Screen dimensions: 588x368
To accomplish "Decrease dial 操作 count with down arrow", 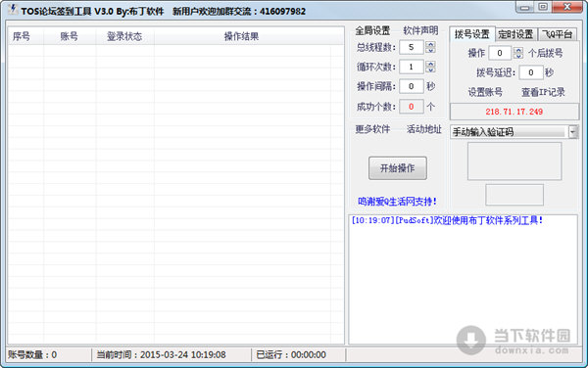I will click(517, 56).
